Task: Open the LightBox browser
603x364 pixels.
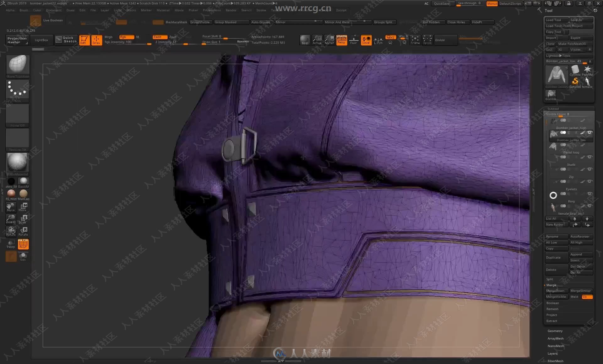Action: 41,40
